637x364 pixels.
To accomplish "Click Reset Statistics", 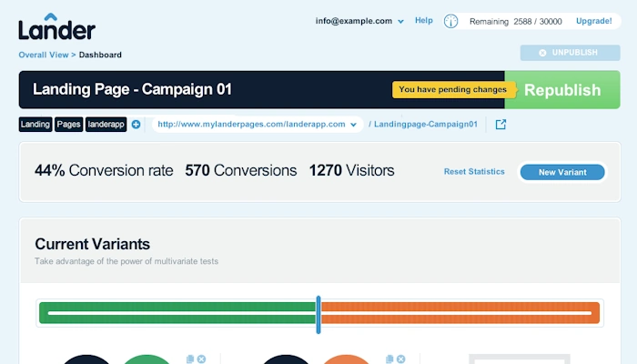I will 474,172.
